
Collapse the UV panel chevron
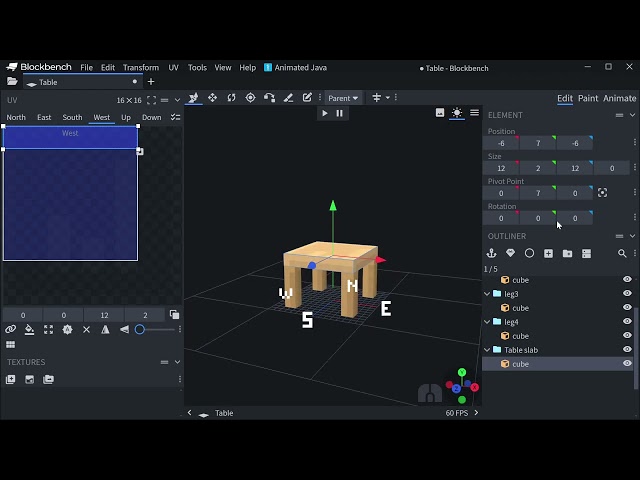pos(178,100)
